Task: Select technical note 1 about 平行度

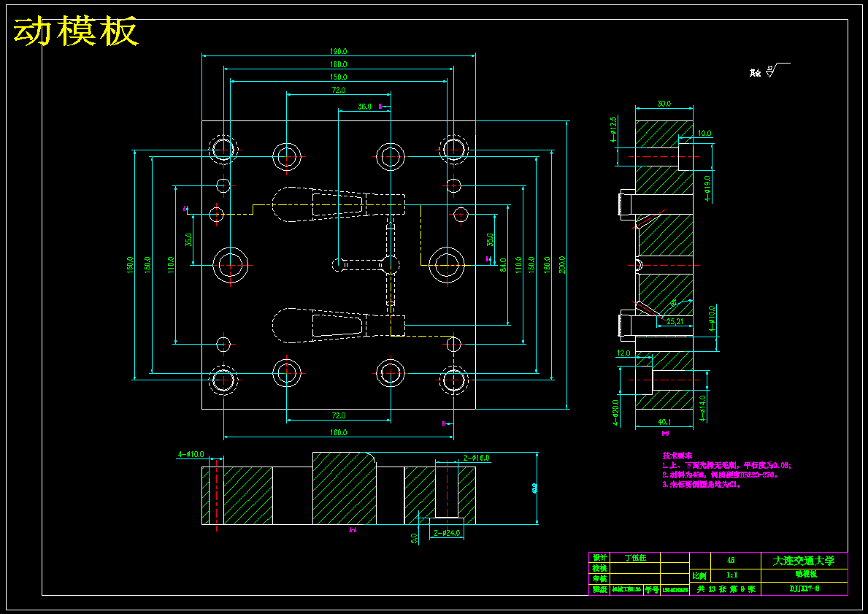Action: coord(727,465)
